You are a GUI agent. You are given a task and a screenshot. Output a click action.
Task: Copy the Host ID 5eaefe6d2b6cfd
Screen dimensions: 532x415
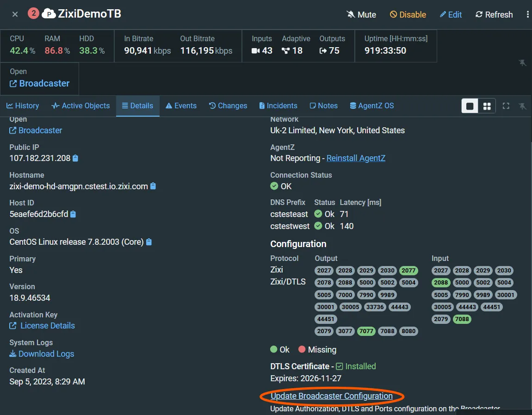[73, 214]
